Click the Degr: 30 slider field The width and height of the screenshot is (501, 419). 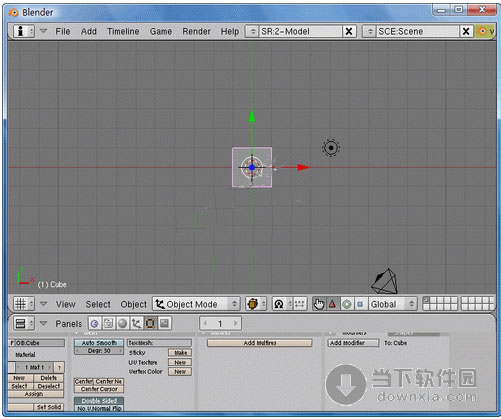99,351
